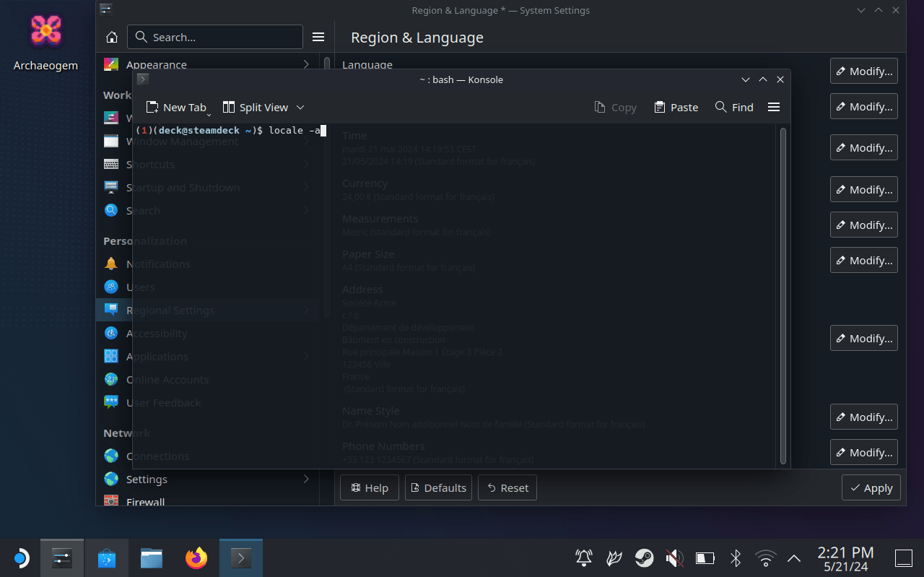This screenshot has height=577, width=924.
Task: Click Modify for the Currency setting
Action: pos(864,189)
